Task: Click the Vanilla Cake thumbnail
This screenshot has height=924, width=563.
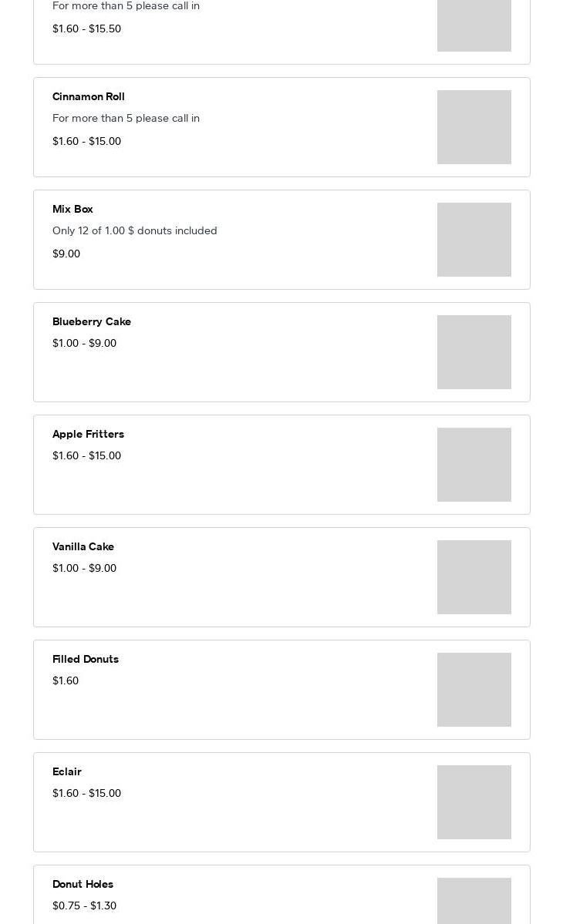Action: [474, 577]
